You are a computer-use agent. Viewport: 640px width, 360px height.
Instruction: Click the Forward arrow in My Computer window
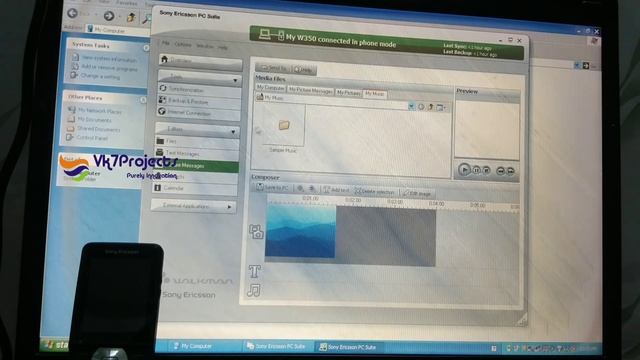click(x=109, y=16)
